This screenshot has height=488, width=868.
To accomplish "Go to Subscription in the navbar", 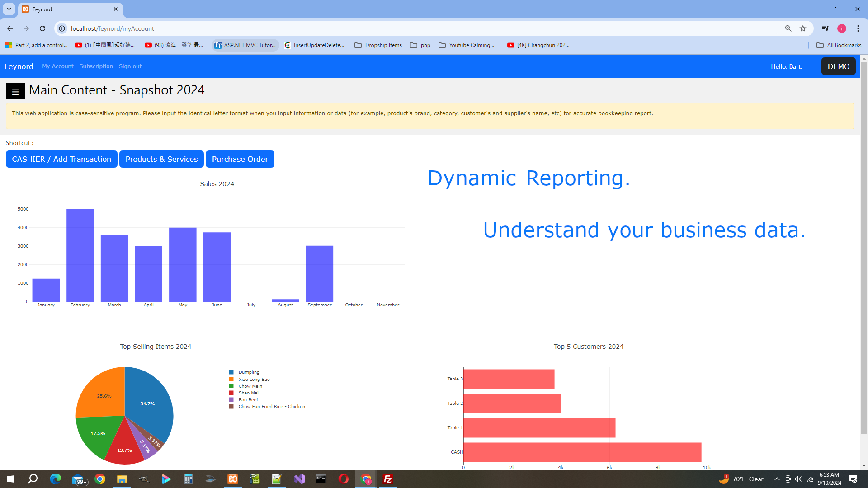I will (96, 66).
